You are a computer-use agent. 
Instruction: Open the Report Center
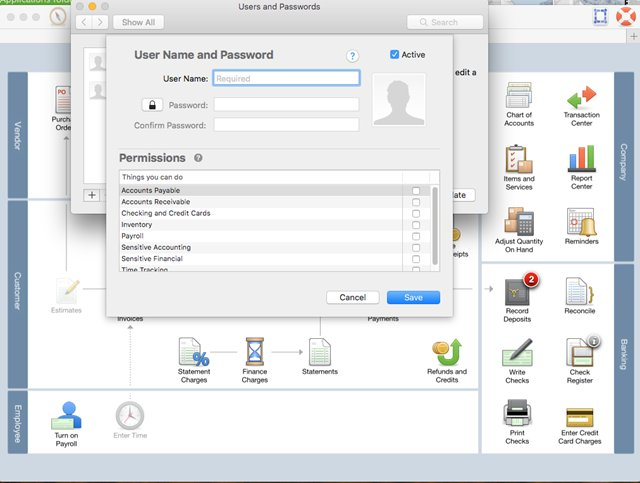coord(581,167)
